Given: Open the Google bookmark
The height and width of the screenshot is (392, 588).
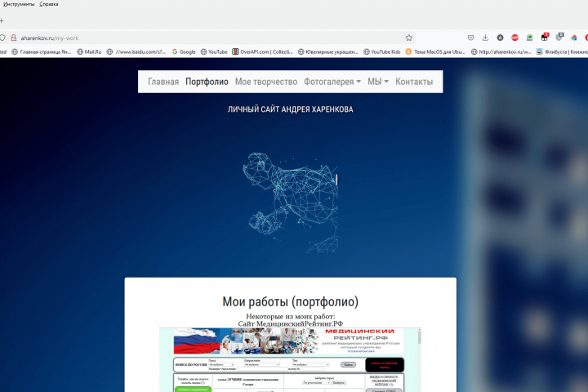Looking at the screenshot, I should tap(184, 51).
